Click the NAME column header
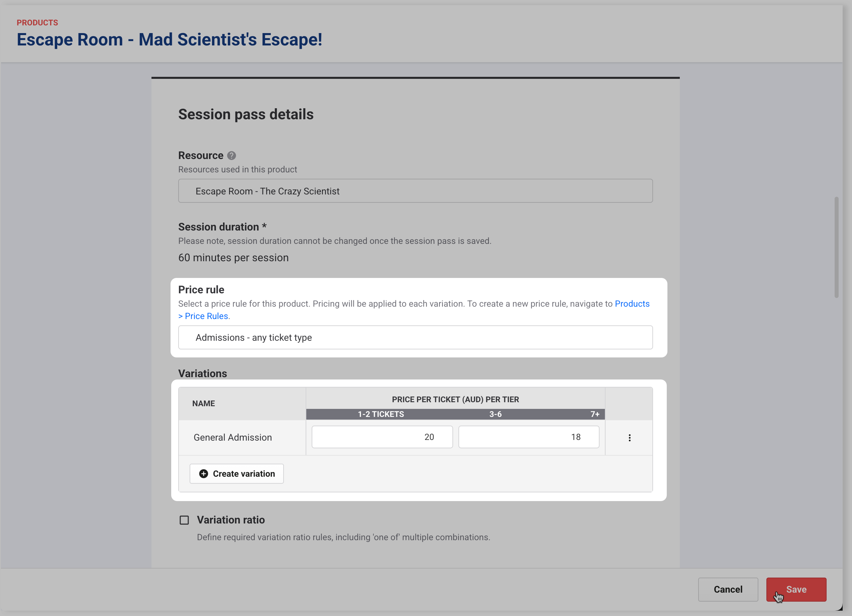Screen dimensions: 852x616 (204, 404)
